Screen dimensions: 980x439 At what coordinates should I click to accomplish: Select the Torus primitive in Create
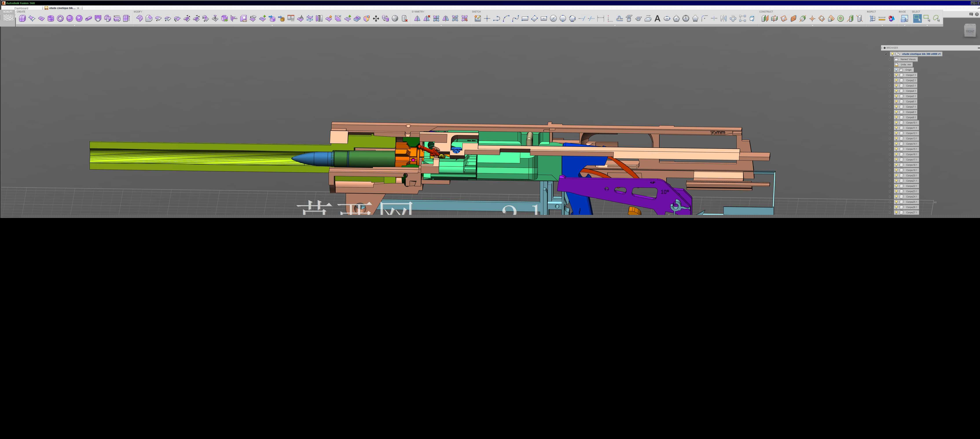point(60,18)
